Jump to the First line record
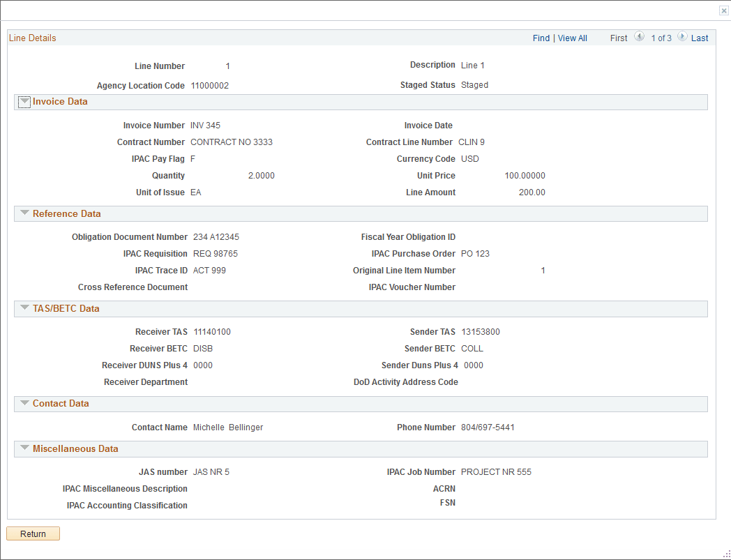Screen dimensions: 731x560 click(618, 38)
